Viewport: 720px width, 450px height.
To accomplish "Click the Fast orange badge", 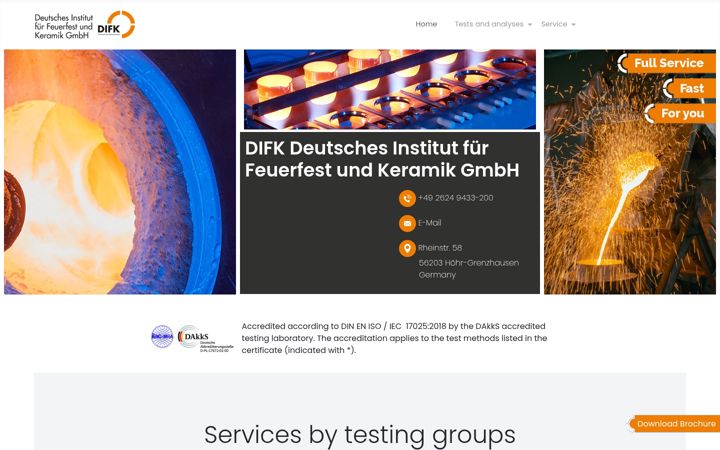I will click(x=689, y=88).
